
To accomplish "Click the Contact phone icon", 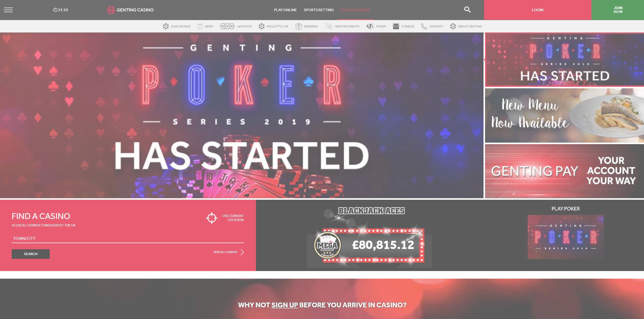I will pyautogui.click(x=424, y=26).
